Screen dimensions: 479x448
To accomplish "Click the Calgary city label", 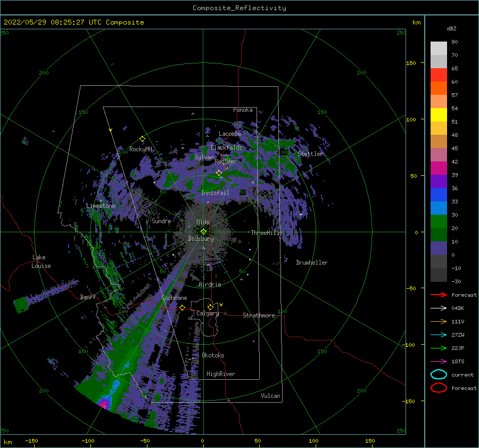I will tap(208, 313).
